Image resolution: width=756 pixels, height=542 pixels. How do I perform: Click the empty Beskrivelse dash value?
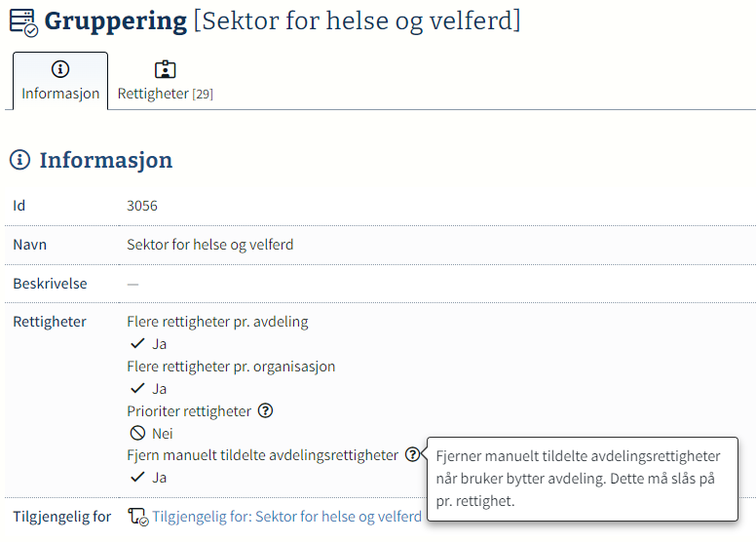click(132, 285)
